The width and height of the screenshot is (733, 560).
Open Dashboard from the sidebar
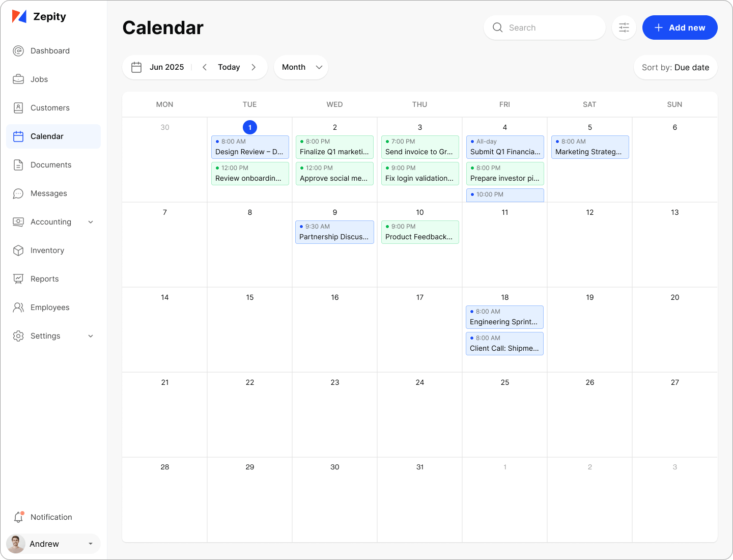[50, 51]
